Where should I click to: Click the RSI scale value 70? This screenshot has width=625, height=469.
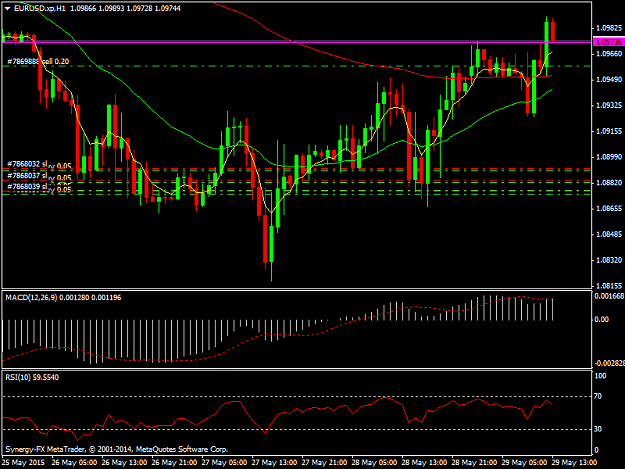coord(598,396)
